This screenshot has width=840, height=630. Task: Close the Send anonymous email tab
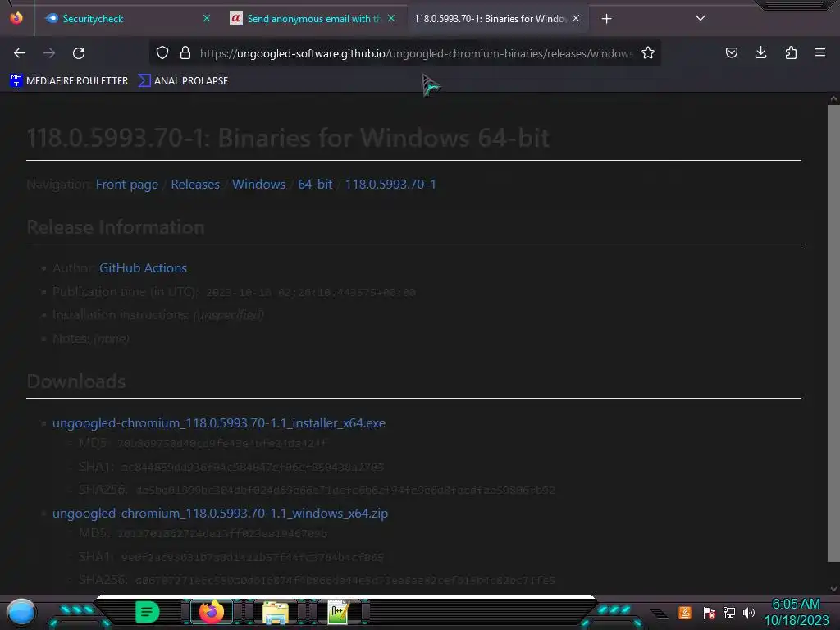[x=391, y=18]
